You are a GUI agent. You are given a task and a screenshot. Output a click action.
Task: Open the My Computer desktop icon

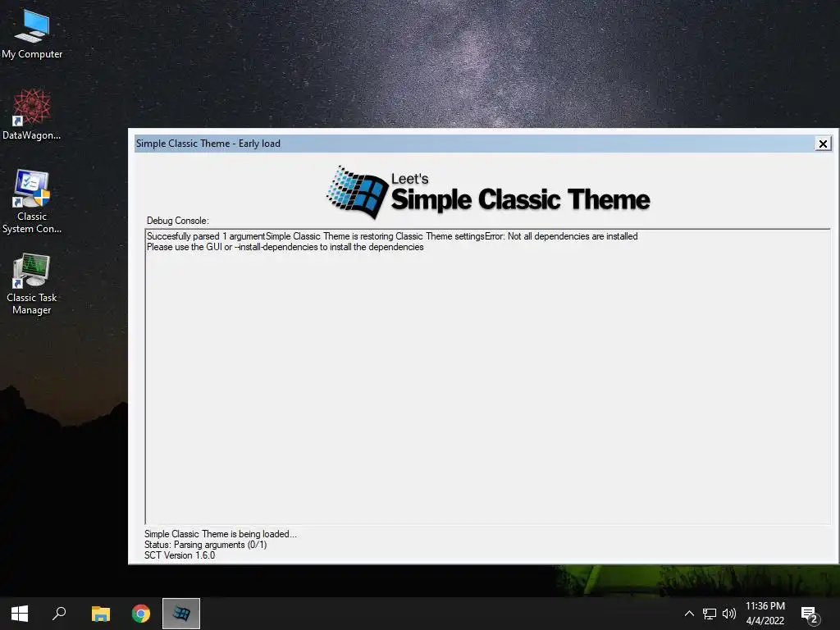[x=32, y=33]
